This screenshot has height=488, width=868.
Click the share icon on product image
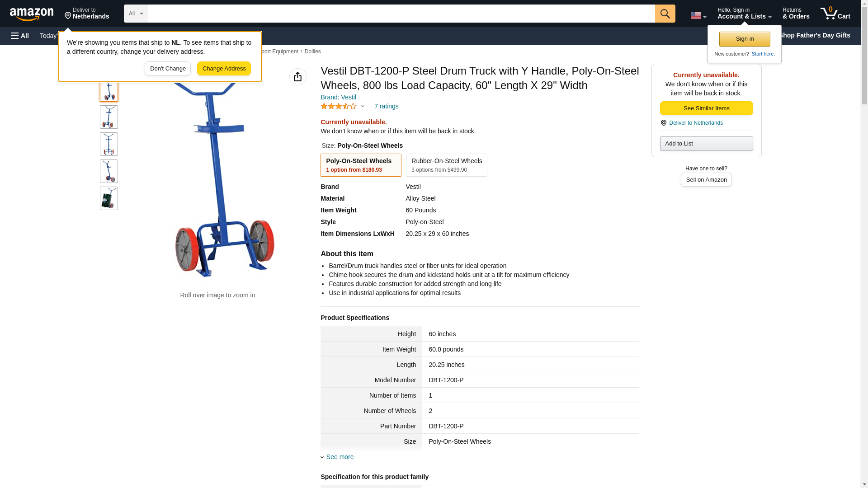coord(297,77)
